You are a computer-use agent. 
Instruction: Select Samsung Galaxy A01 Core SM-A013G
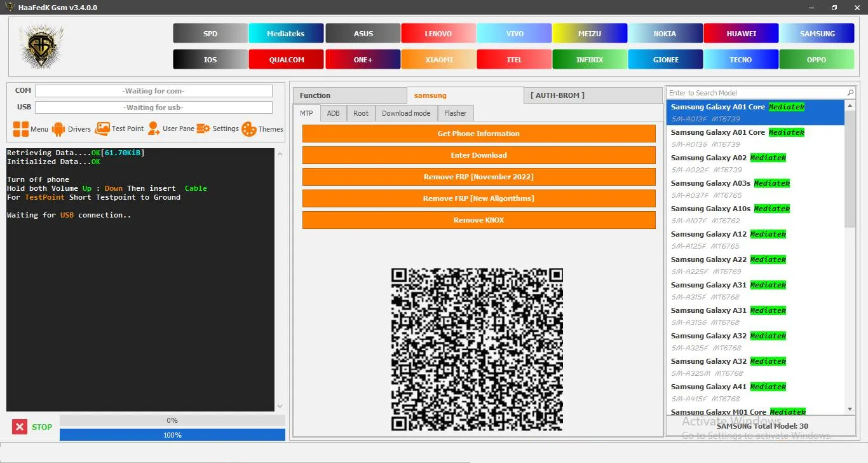[x=756, y=138]
